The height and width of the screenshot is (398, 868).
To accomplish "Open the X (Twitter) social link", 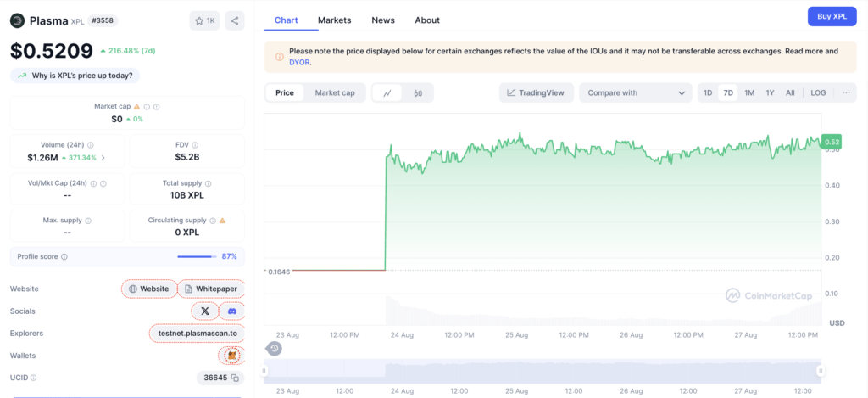I will coord(205,311).
